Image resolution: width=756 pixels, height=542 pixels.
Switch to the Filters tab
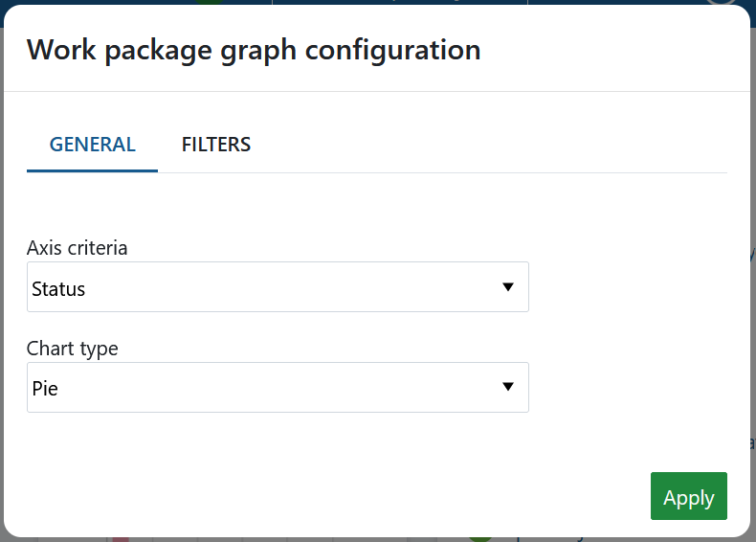216,145
